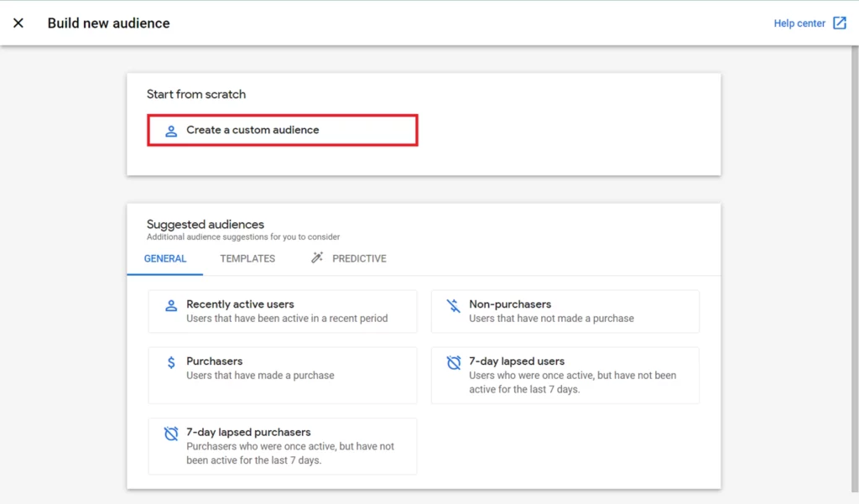Click the person icon for custom audience
The height and width of the screenshot is (504, 859).
pos(171,131)
